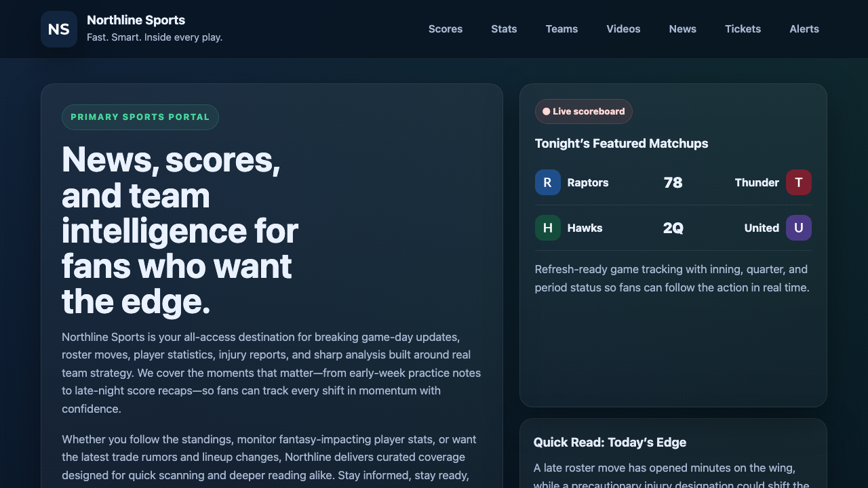Open the Scores nav item
This screenshot has width=868, height=488.
point(446,29)
